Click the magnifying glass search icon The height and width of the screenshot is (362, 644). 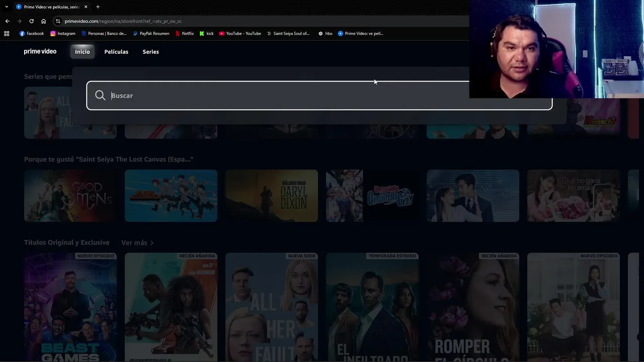100,96
